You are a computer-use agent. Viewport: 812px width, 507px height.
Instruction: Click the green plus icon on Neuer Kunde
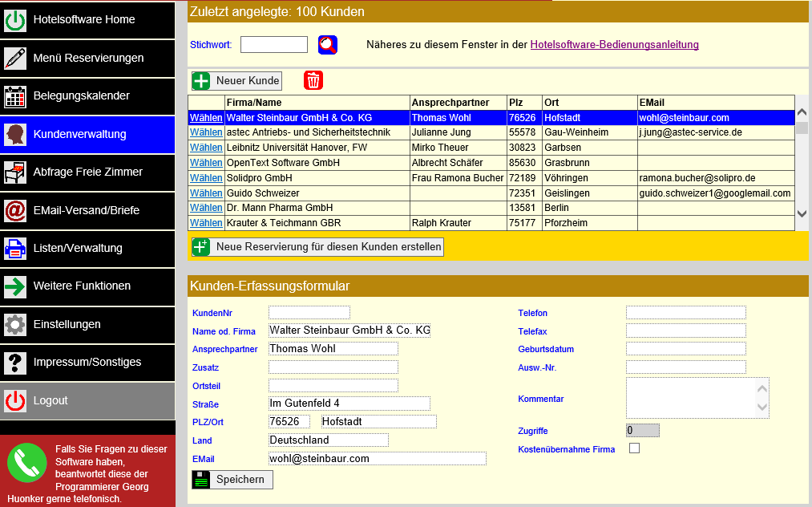tap(202, 80)
